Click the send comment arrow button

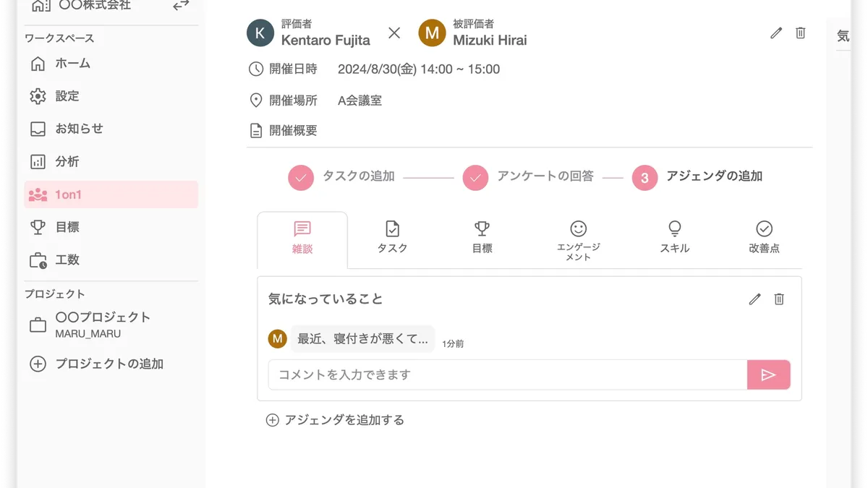[769, 374]
